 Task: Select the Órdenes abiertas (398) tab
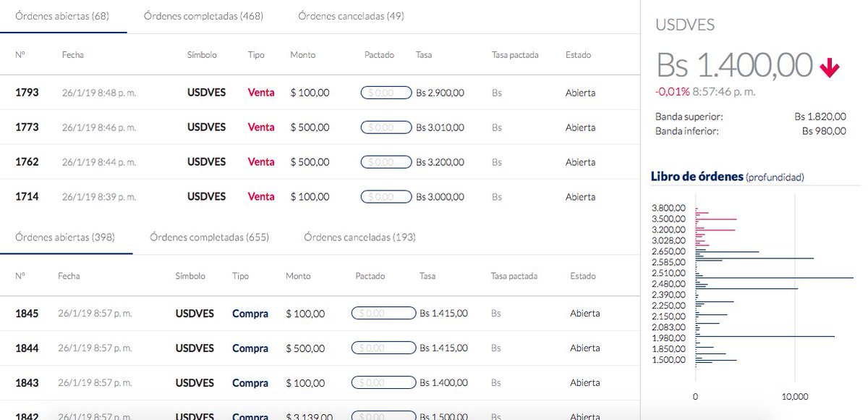(65, 237)
